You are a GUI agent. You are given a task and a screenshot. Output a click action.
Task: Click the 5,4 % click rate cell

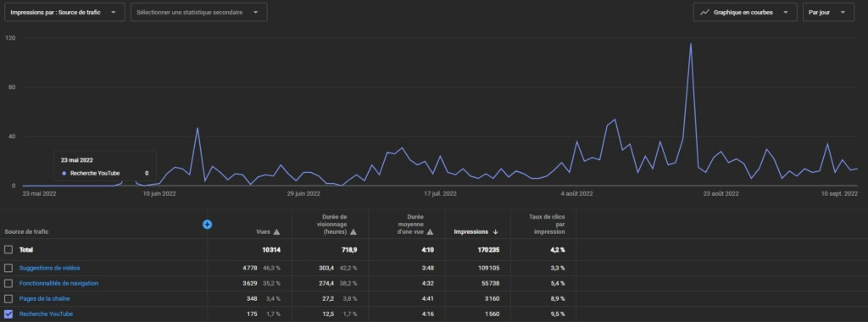[557, 283]
